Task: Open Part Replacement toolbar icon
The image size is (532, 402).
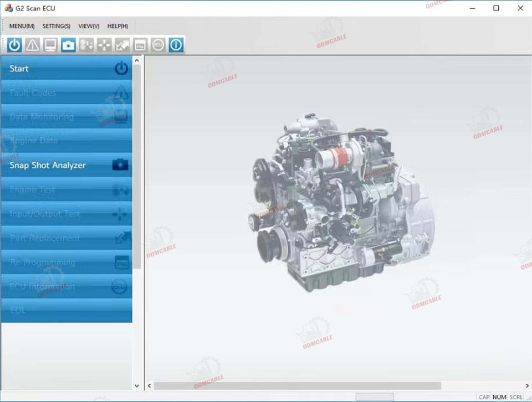Action: click(x=122, y=45)
